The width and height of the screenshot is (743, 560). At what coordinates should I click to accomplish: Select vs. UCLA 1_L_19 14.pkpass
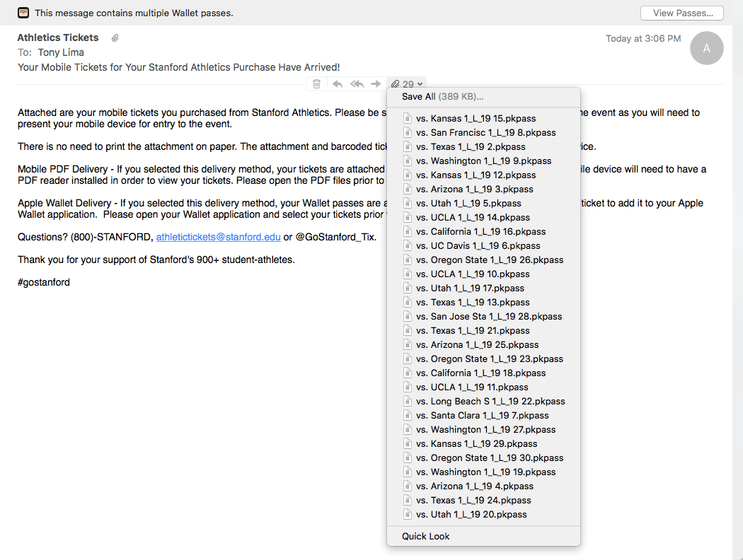(483, 217)
